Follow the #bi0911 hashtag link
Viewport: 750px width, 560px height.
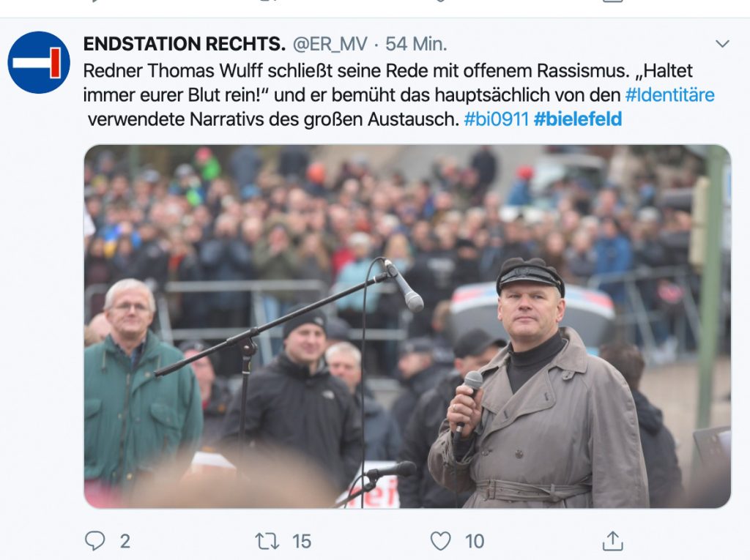coord(496,119)
